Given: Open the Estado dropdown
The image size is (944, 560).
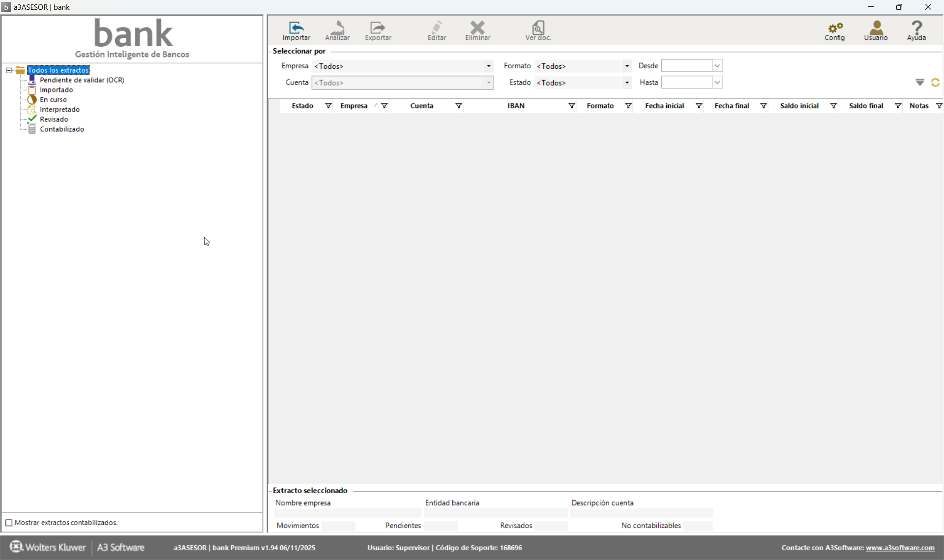Looking at the screenshot, I should pyautogui.click(x=627, y=83).
